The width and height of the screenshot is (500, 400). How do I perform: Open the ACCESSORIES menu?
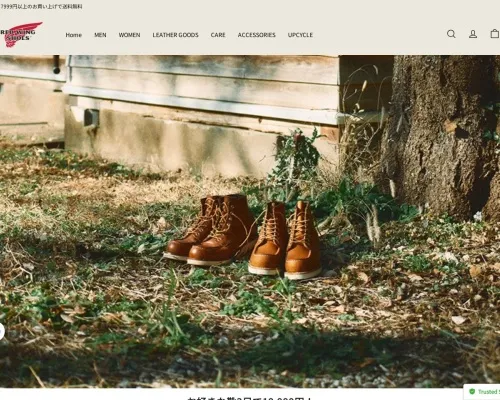pos(257,35)
